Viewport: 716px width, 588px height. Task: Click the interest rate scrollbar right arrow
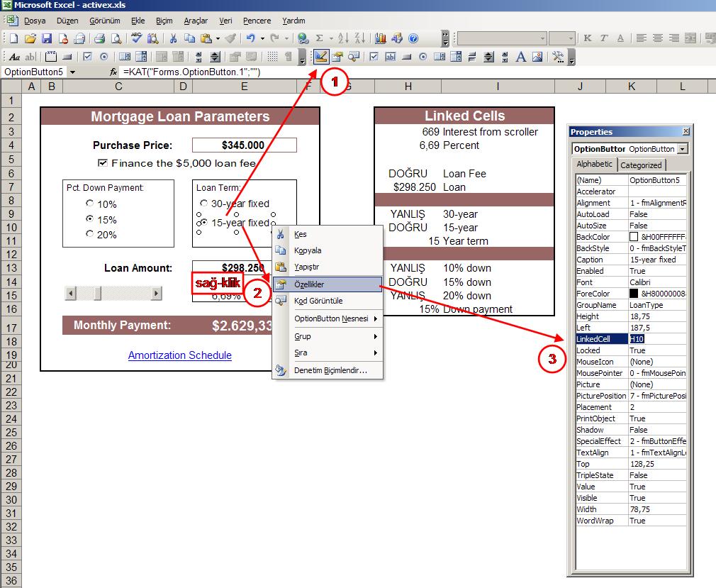coord(156,293)
